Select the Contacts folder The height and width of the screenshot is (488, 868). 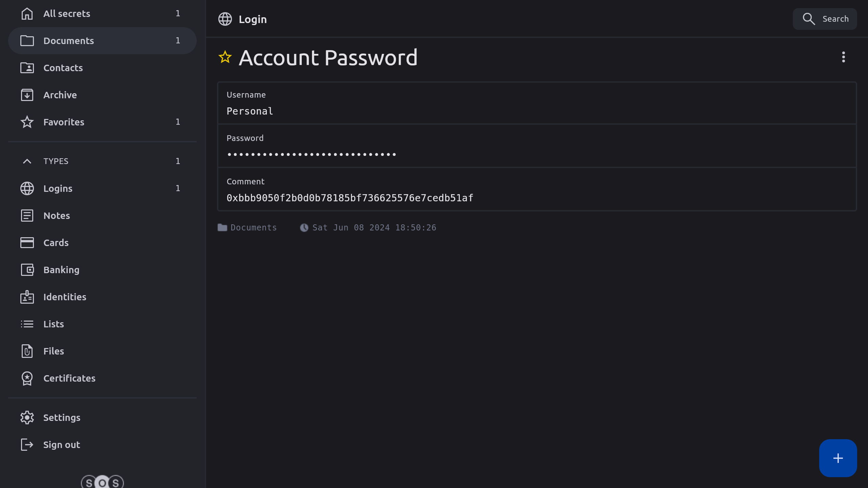click(x=63, y=68)
